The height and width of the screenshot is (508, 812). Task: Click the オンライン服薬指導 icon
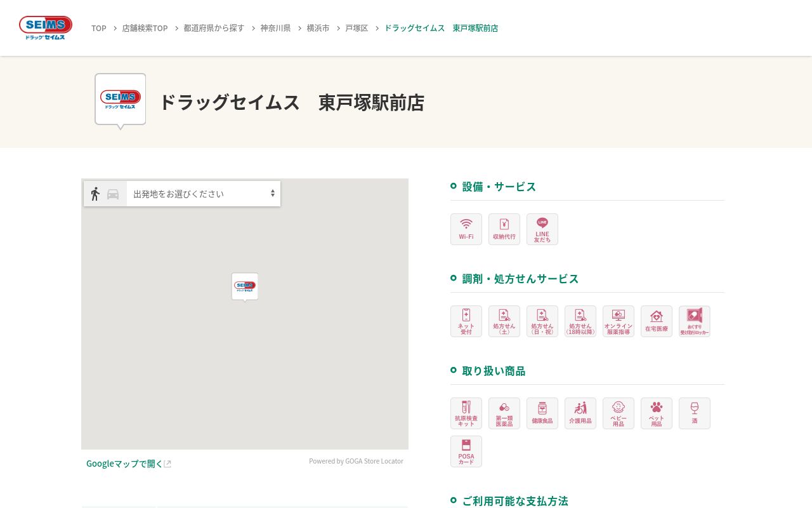point(619,321)
